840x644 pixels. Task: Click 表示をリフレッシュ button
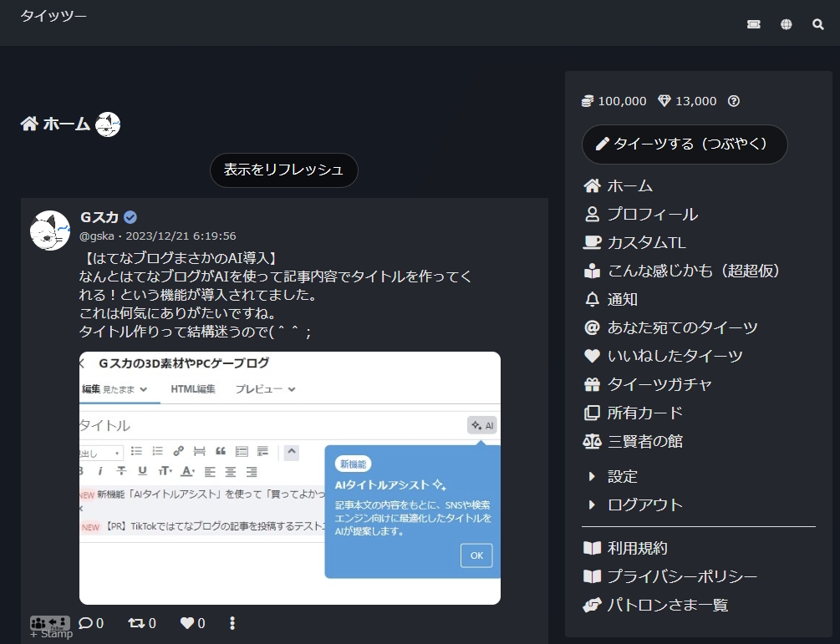[x=284, y=170]
